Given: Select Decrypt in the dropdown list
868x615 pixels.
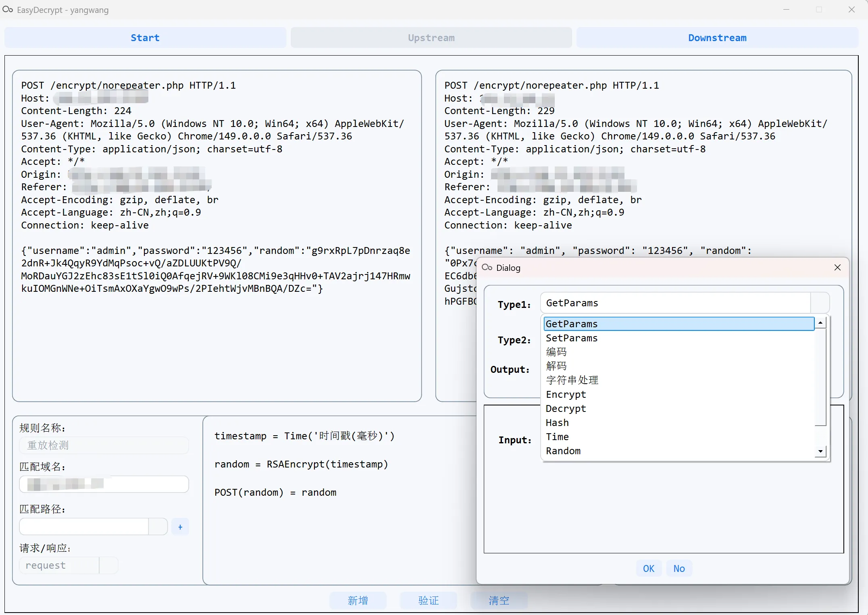Looking at the screenshot, I should click(679, 408).
